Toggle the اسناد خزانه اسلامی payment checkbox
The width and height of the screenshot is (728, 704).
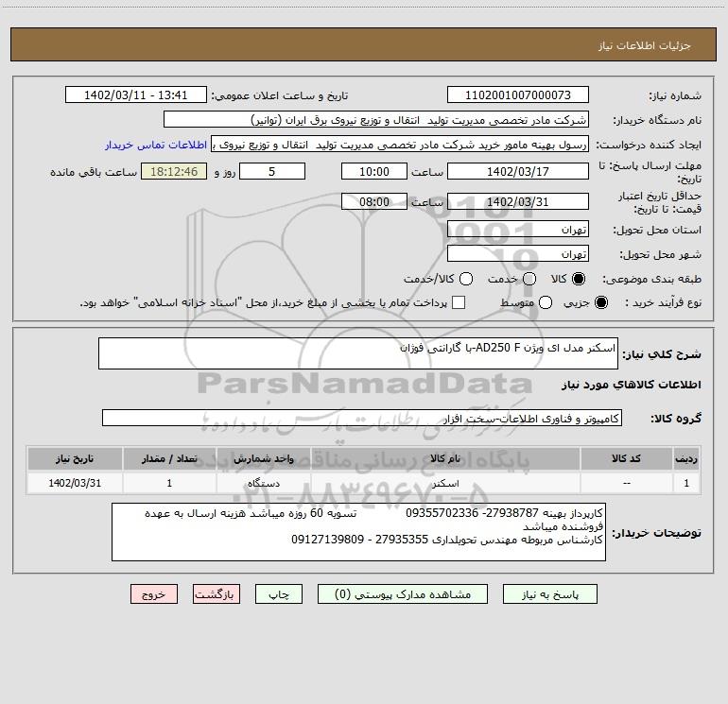pos(459,302)
